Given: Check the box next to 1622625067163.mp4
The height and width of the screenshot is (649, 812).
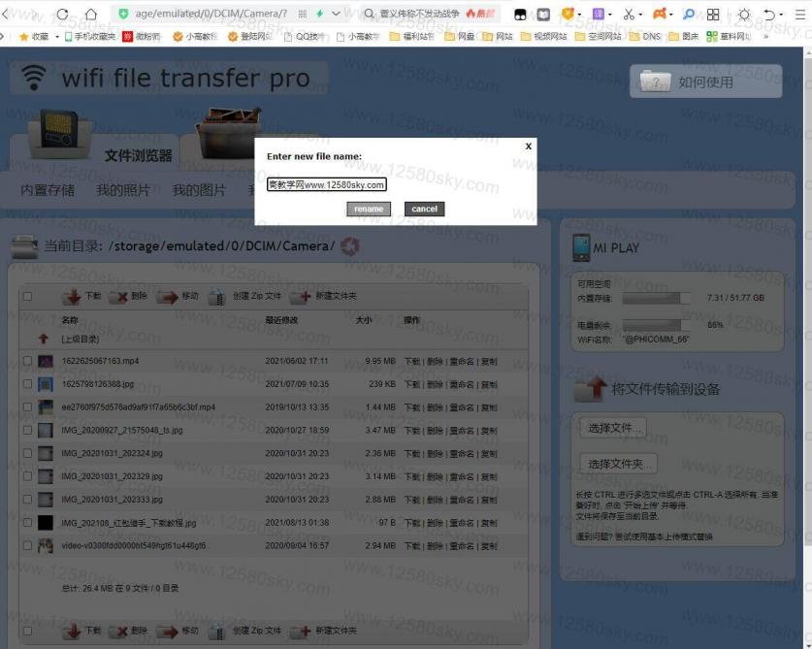Looking at the screenshot, I should pyautogui.click(x=27, y=361).
